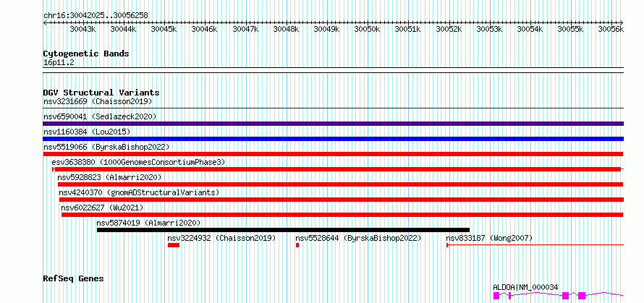Screen dimensions: 644x303
Task: Click the nsv3231669 (Chaisson2019) variant label
Action: pyautogui.click(x=98, y=101)
